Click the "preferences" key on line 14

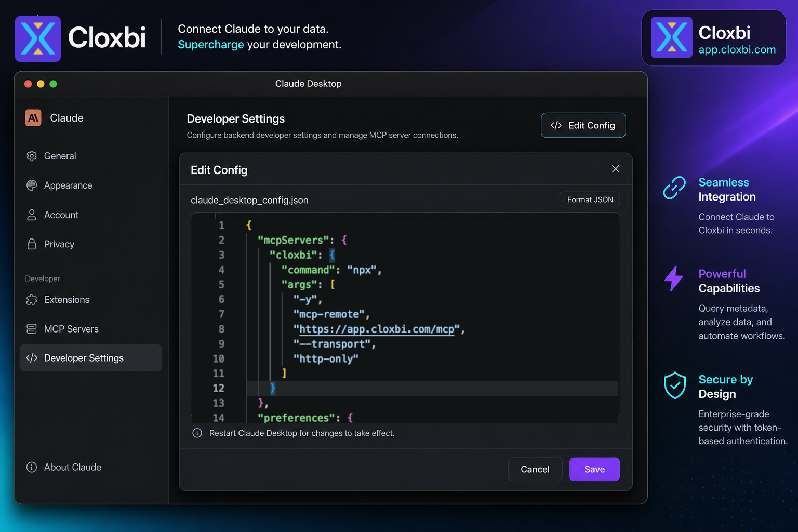296,418
